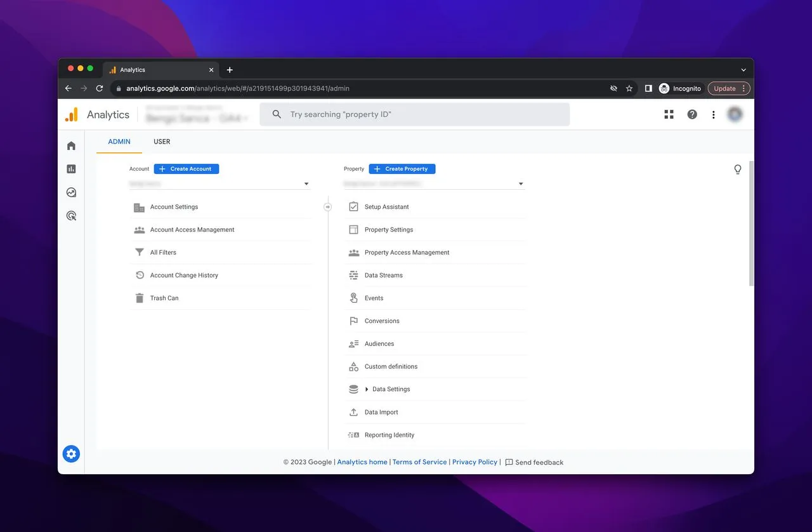Viewport: 812px width, 532px height.
Task: Open the three-dot more options menu
Action: click(714, 114)
